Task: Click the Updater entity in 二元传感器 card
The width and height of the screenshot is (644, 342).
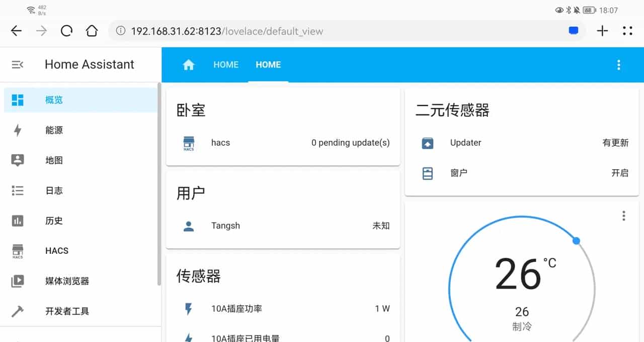Action: click(x=465, y=143)
